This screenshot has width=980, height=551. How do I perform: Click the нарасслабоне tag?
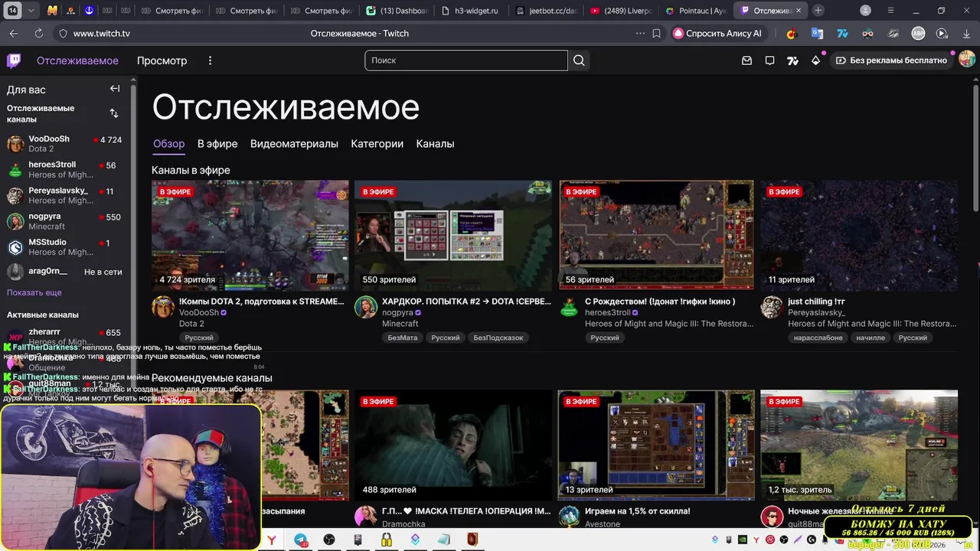click(x=818, y=337)
